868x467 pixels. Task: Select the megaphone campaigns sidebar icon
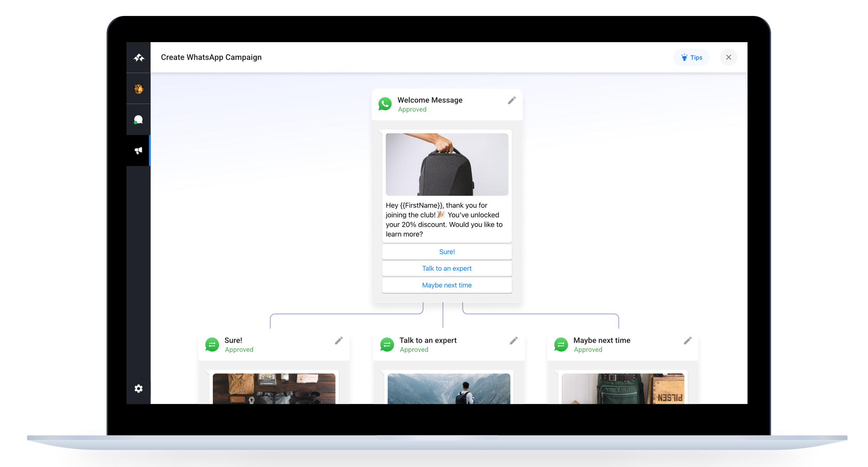point(138,151)
